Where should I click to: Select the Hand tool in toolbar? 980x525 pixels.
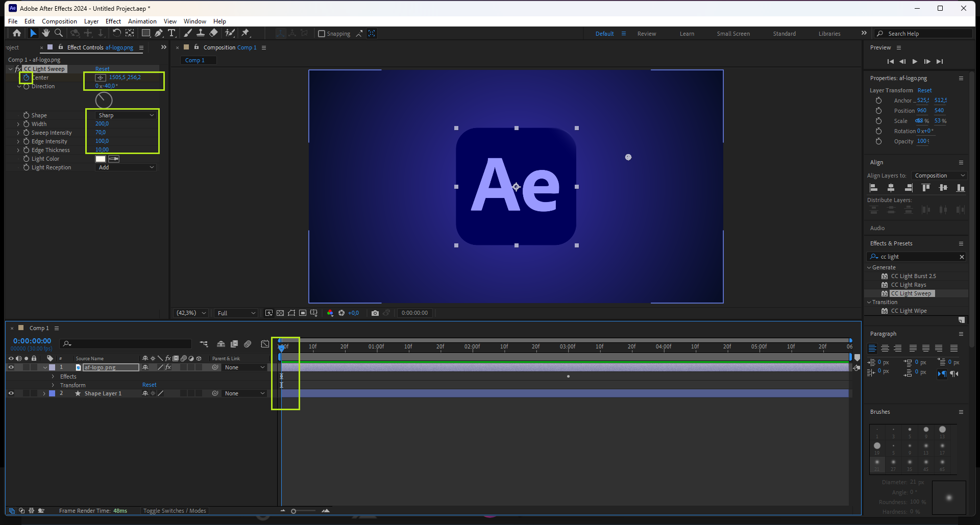(46, 33)
